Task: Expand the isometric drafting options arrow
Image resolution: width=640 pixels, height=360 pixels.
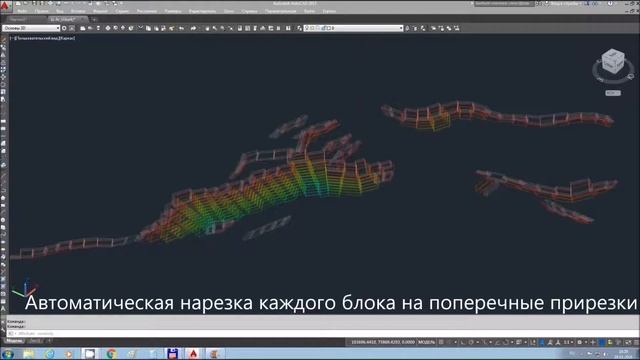Action: tap(491, 342)
